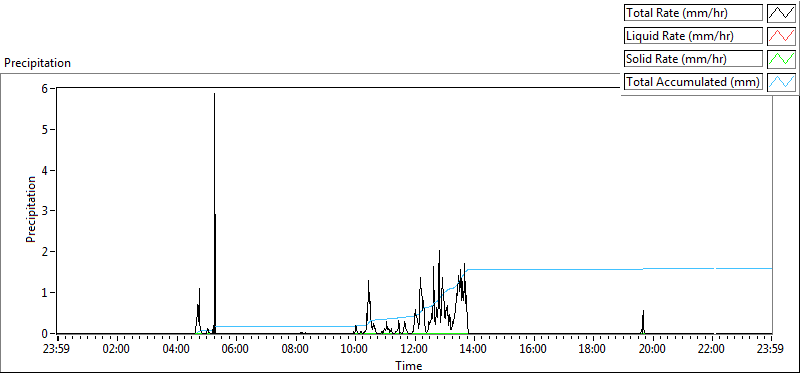
Task: Click the 12:00 time axis label
Action: 415,350
